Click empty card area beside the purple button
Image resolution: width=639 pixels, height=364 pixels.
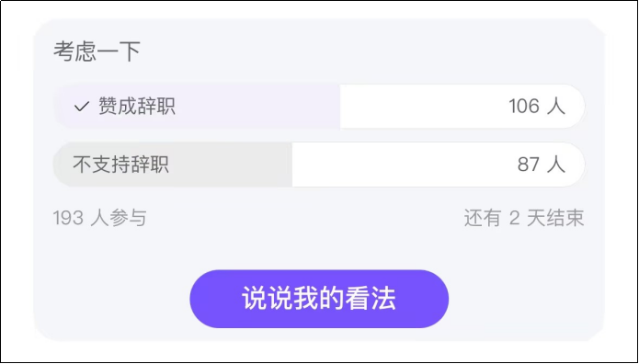[x=526, y=299]
